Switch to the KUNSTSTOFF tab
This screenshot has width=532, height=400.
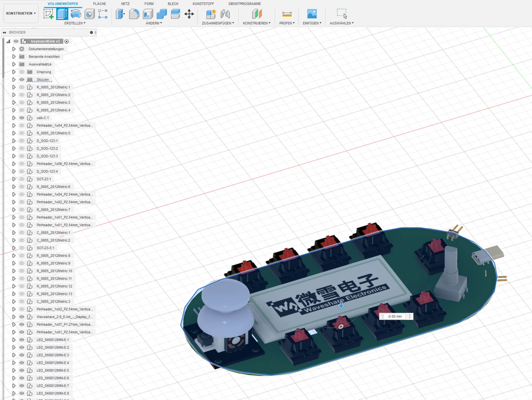(203, 4)
